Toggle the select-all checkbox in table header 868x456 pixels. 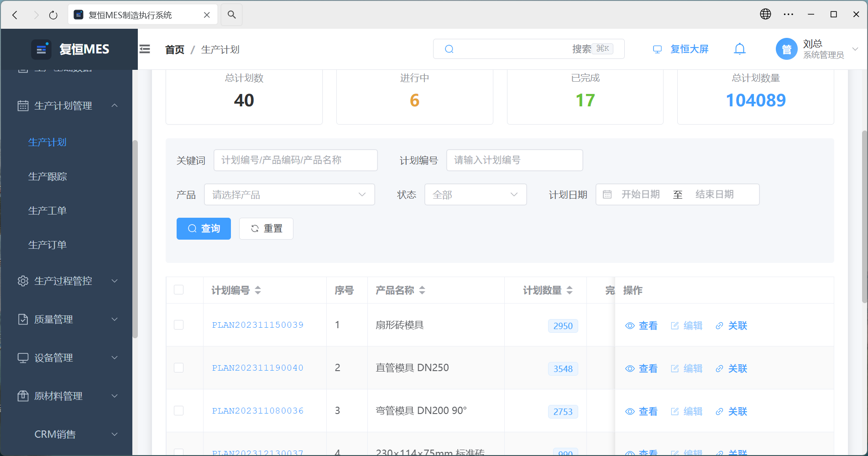pos(179,290)
